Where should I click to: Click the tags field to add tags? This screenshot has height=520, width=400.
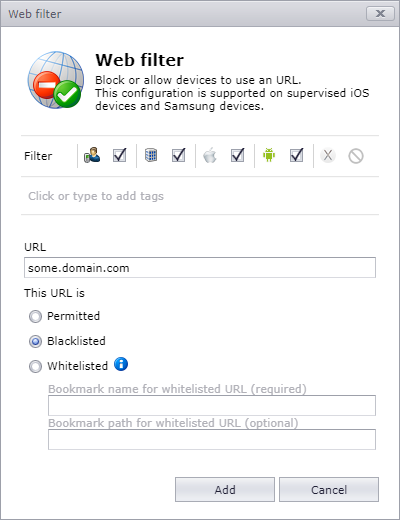coord(200,196)
